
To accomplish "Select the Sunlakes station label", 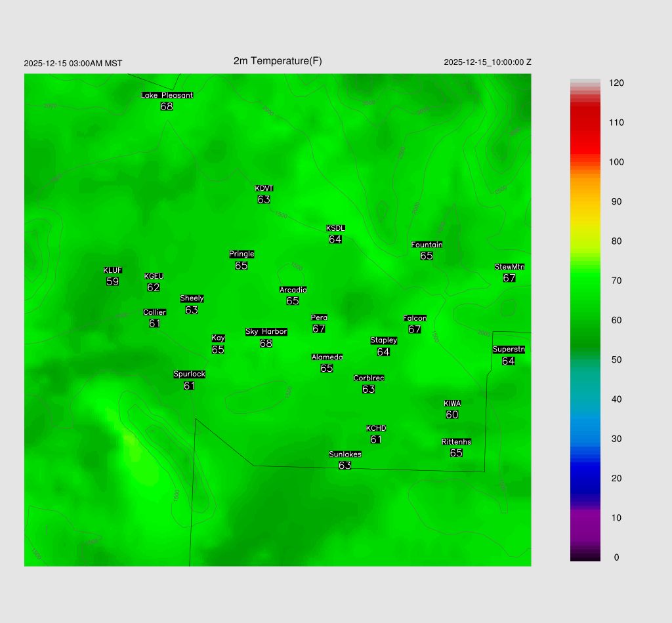I will click(x=345, y=454).
